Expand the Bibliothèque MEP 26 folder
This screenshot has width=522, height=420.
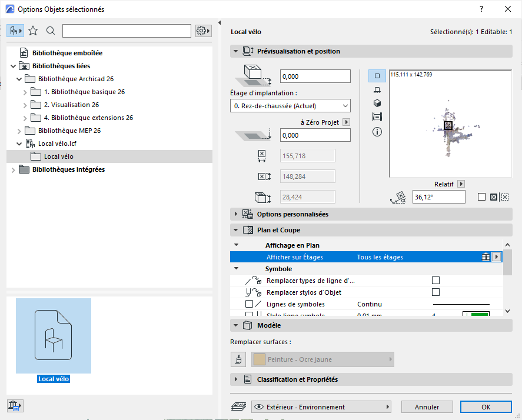19,131
